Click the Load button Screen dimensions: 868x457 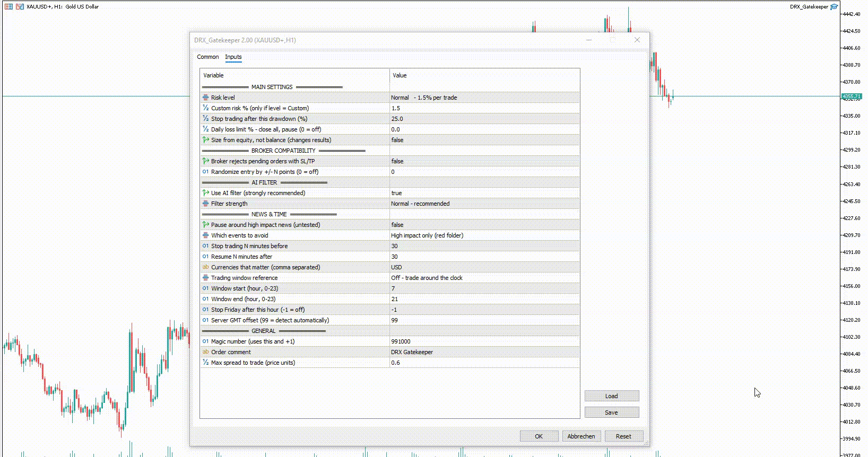[612, 396]
